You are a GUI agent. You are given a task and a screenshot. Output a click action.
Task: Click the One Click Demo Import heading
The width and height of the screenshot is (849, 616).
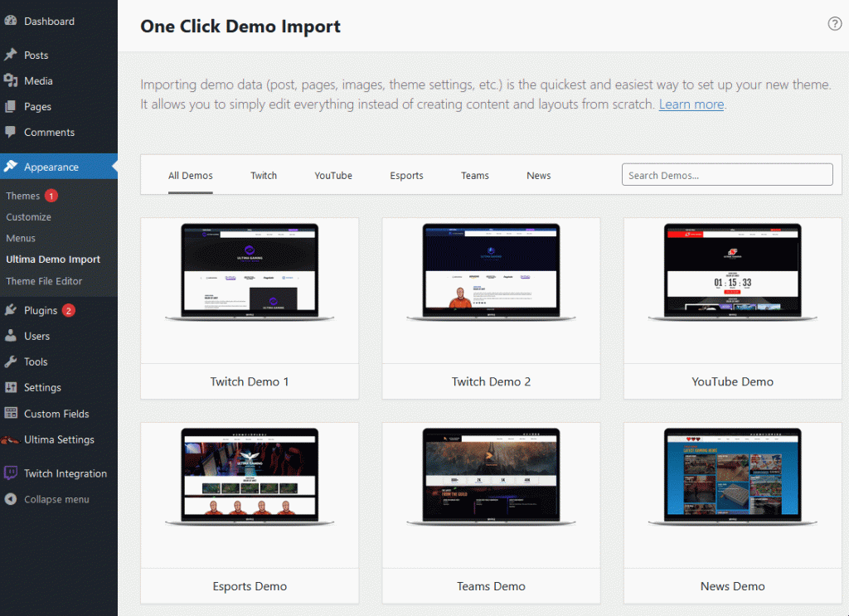pyautogui.click(x=240, y=26)
